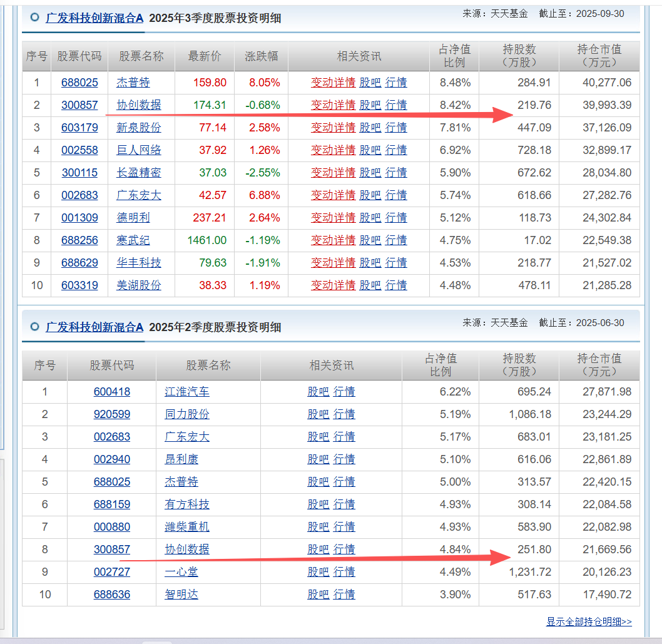Click stock code 688636 link

click(x=112, y=595)
